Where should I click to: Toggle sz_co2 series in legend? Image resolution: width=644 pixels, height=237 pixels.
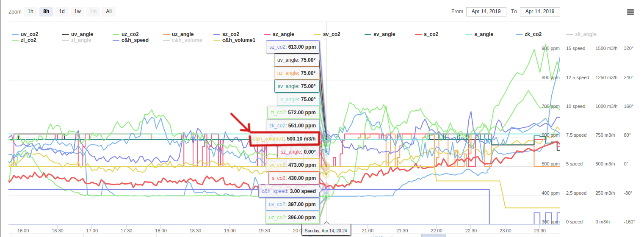click(227, 34)
